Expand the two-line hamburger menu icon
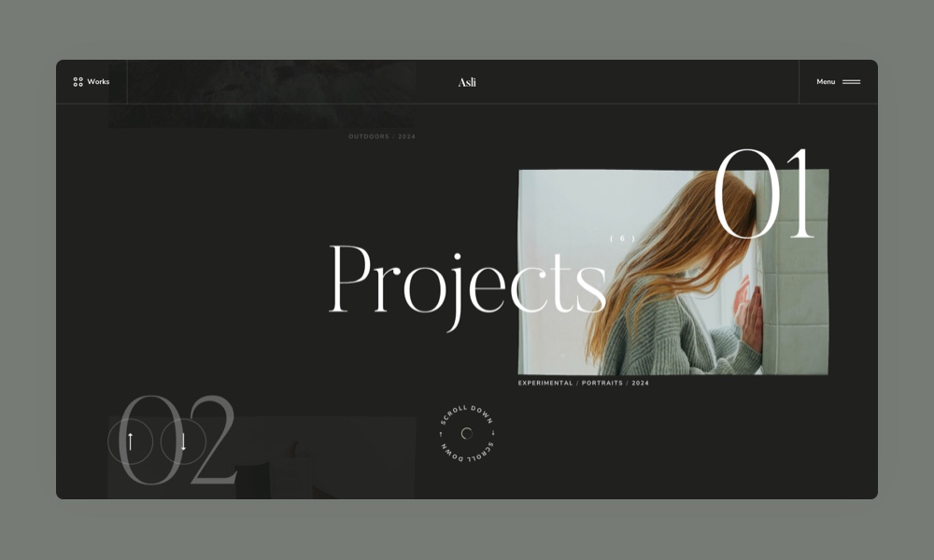This screenshot has width=934, height=560. tap(851, 82)
